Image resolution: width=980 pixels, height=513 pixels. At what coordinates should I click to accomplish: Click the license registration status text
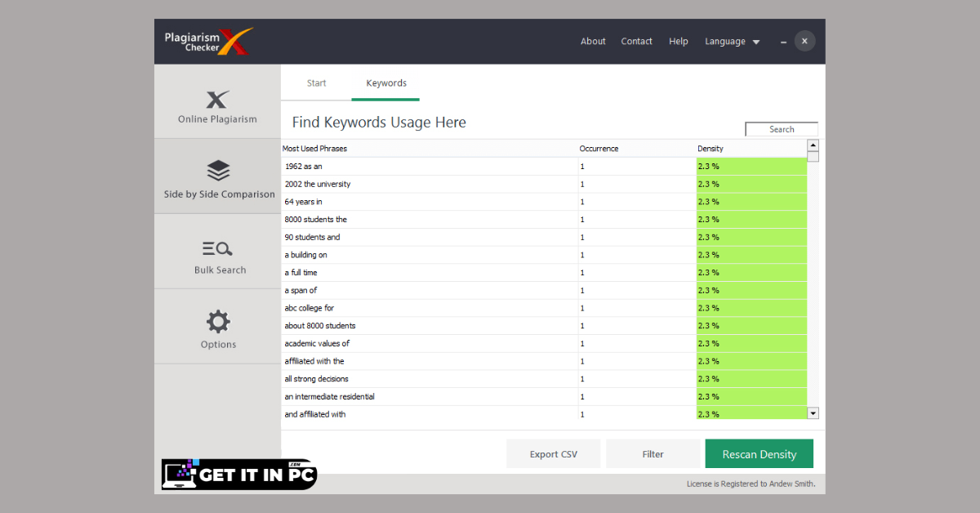pos(751,484)
